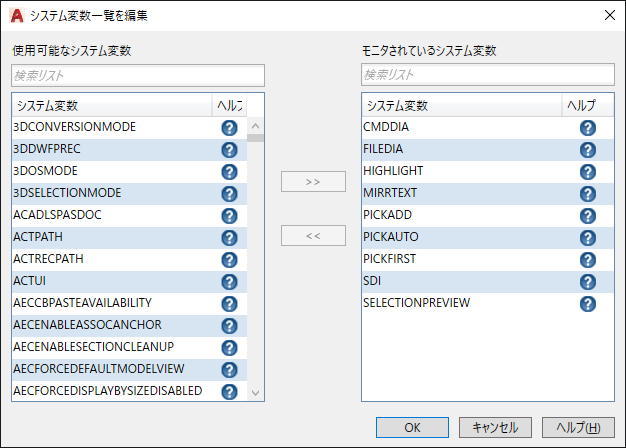The width and height of the screenshot is (626, 448).
Task: Click help icon for SDI variable
Action: (x=588, y=282)
